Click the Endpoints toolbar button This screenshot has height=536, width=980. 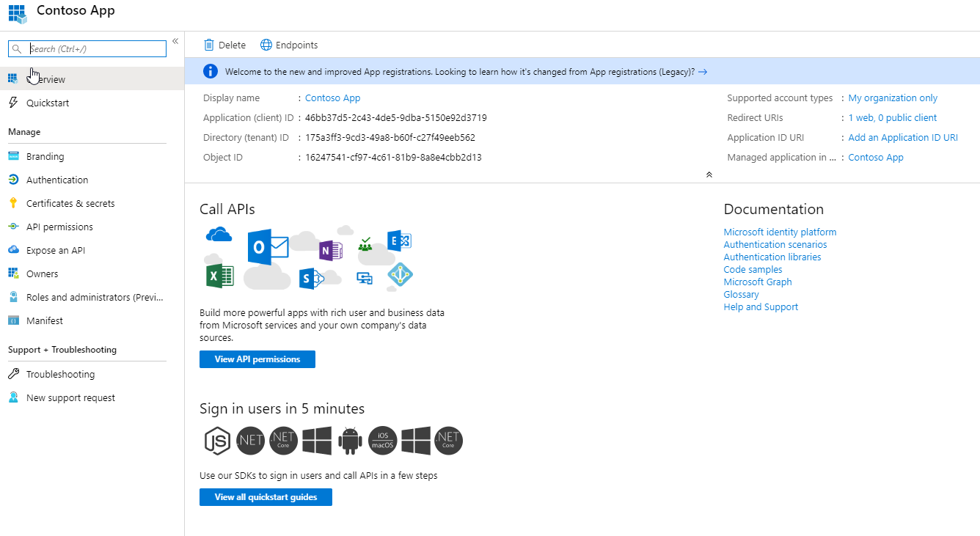pyautogui.click(x=289, y=45)
